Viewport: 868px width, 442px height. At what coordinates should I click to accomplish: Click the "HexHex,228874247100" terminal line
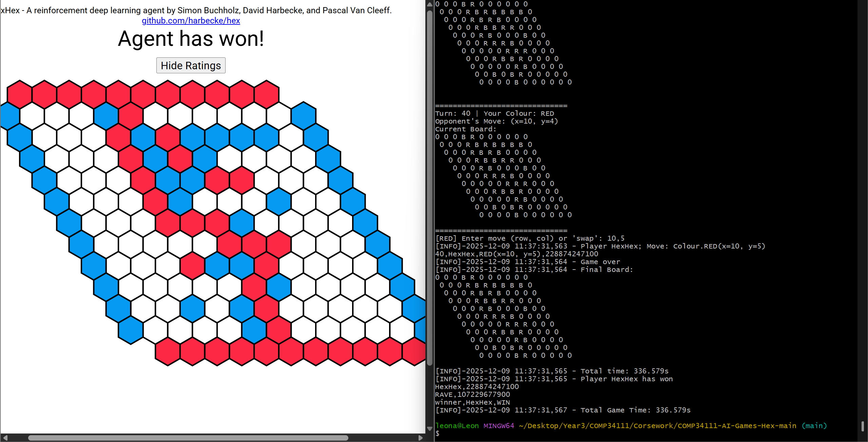click(x=477, y=387)
